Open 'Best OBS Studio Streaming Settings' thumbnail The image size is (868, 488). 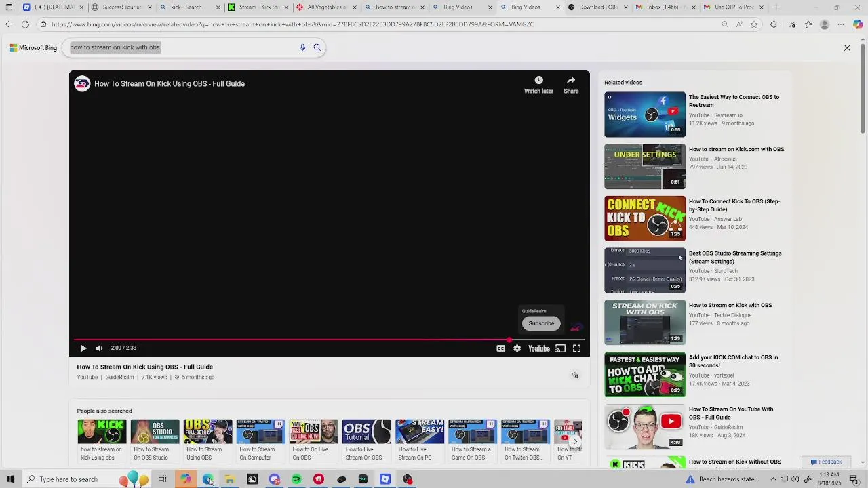click(645, 270)
